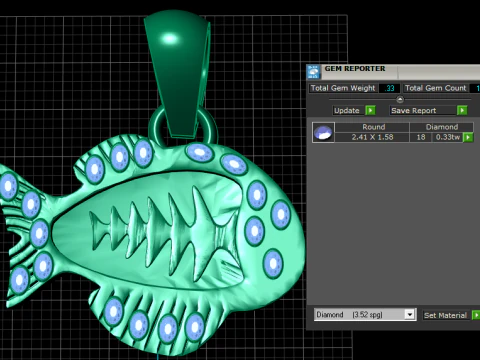The image size is (480, 360).
Task: Click the 2.41 X 1.58 size cell
Action: 372,137
